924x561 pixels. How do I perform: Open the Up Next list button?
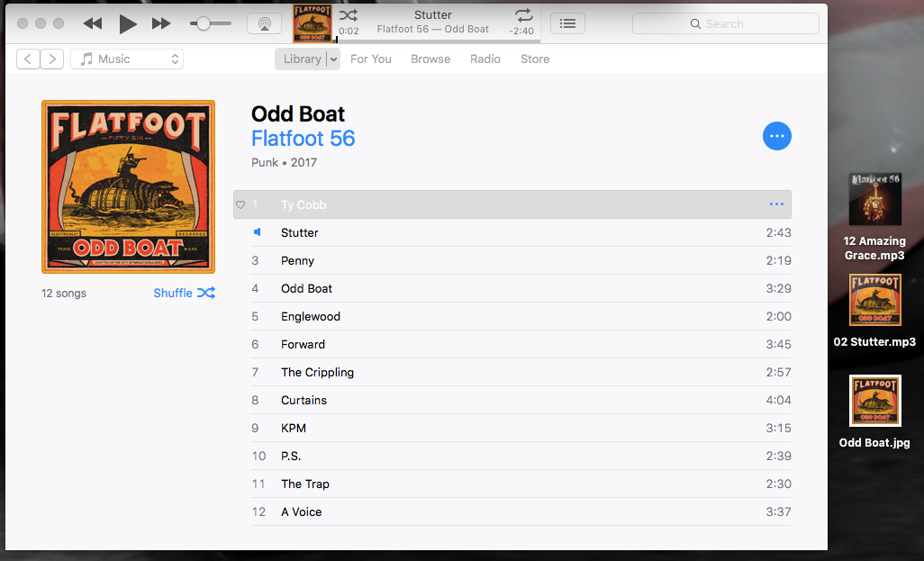(x=567, y=23)
